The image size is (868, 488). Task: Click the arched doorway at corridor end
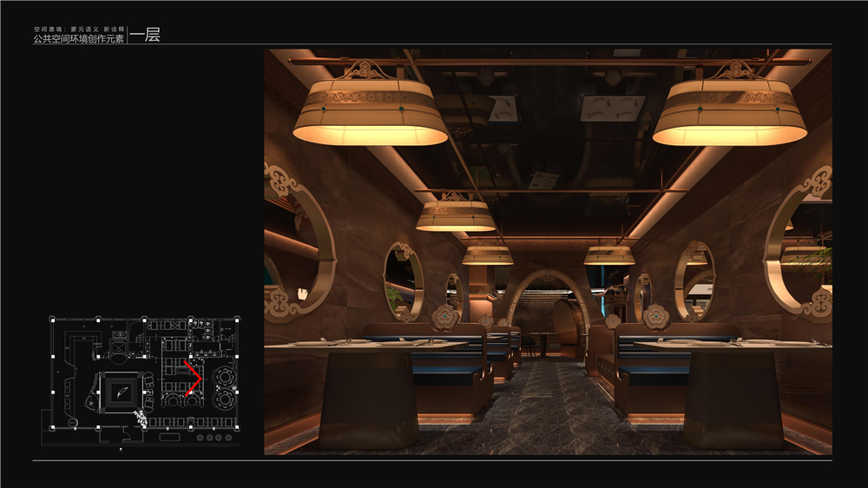[x=547, y=313]
